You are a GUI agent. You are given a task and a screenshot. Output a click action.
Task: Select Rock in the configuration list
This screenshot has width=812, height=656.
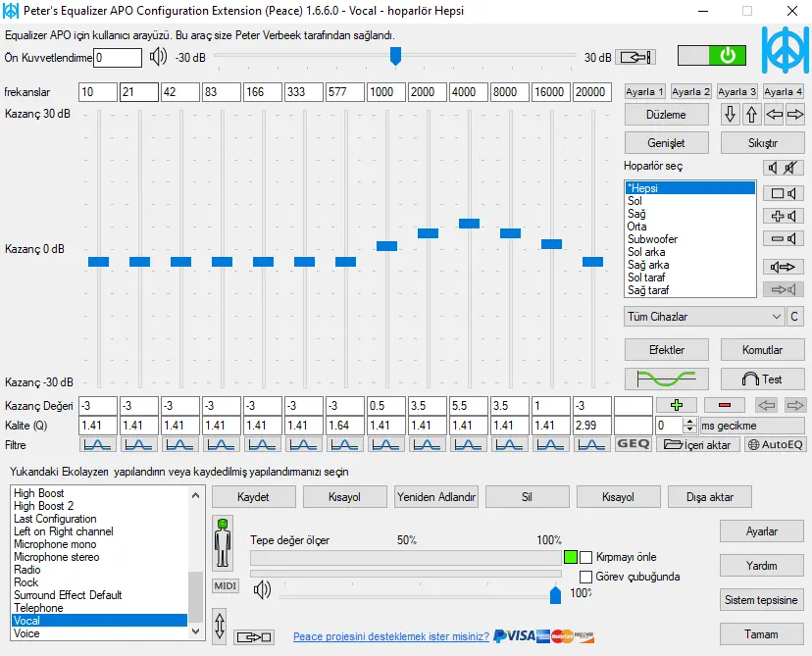(x=99, y=582)
